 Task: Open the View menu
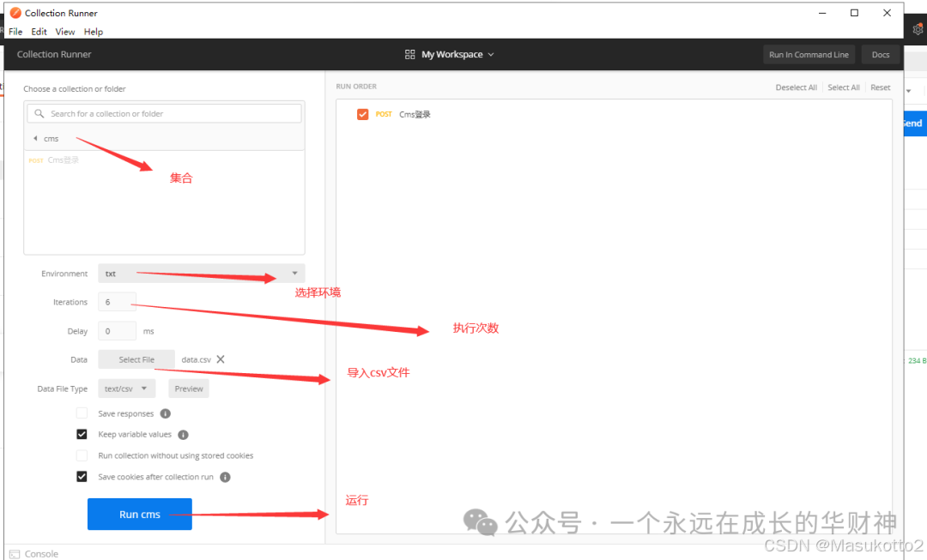click(65, 32)
